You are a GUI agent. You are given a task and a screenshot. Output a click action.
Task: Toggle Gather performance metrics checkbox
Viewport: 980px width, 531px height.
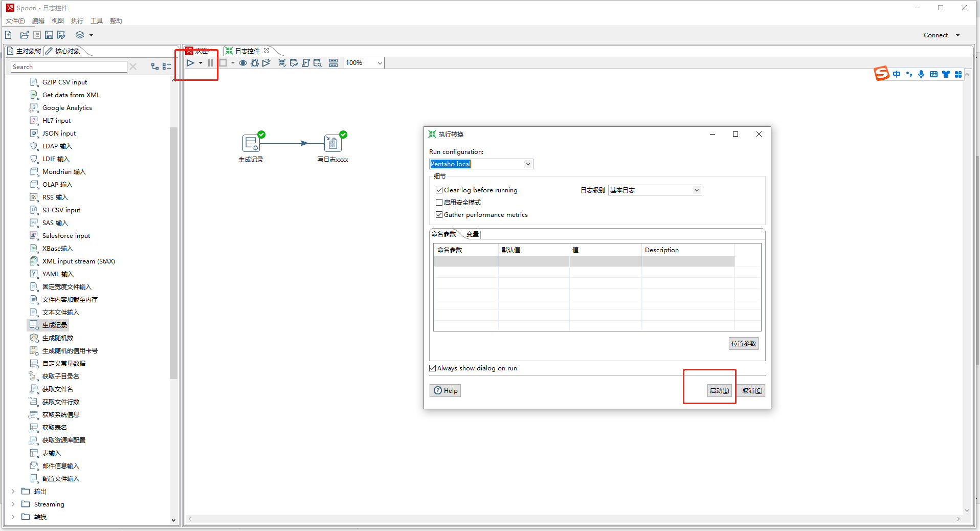pos(439,215)
